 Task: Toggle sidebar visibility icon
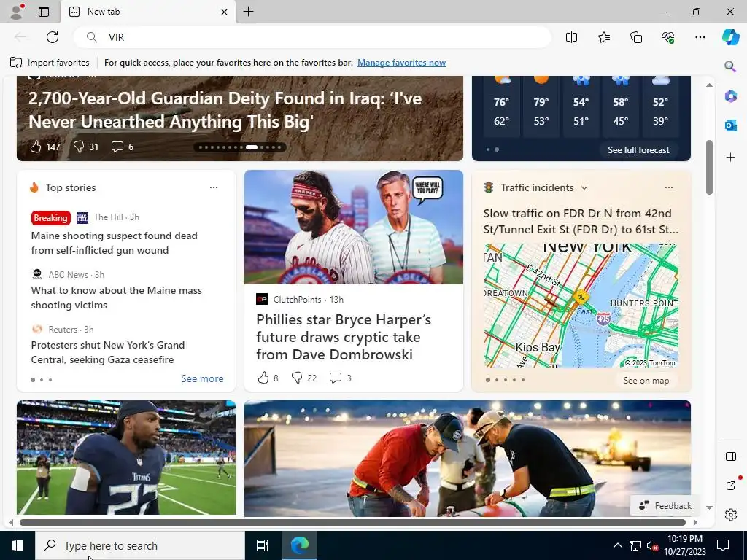[731, 456]
